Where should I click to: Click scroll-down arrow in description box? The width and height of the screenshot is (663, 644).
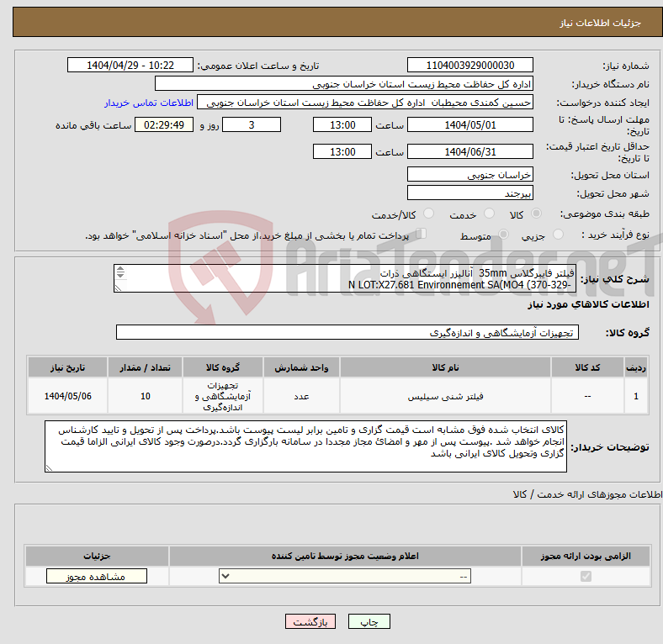point(120,275)
